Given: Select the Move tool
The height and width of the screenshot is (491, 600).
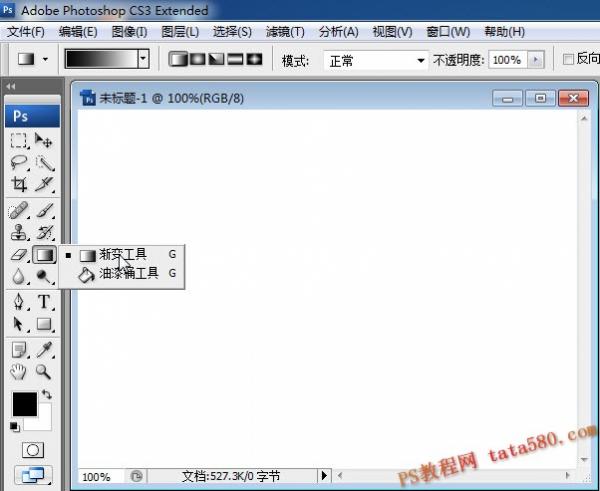Looking at the screenshot, I should 44,140.
